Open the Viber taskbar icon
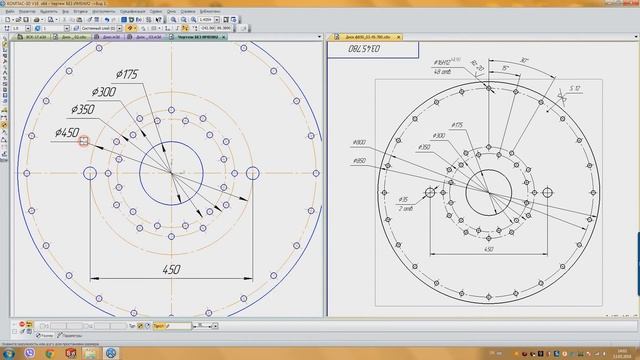The width and height of the screenshot is (640, 360). pos(29,353)
